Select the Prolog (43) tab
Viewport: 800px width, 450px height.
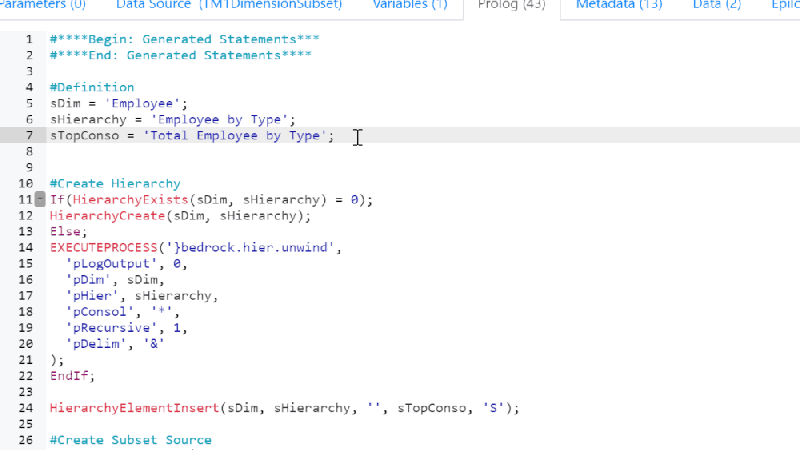coord(511,5)
